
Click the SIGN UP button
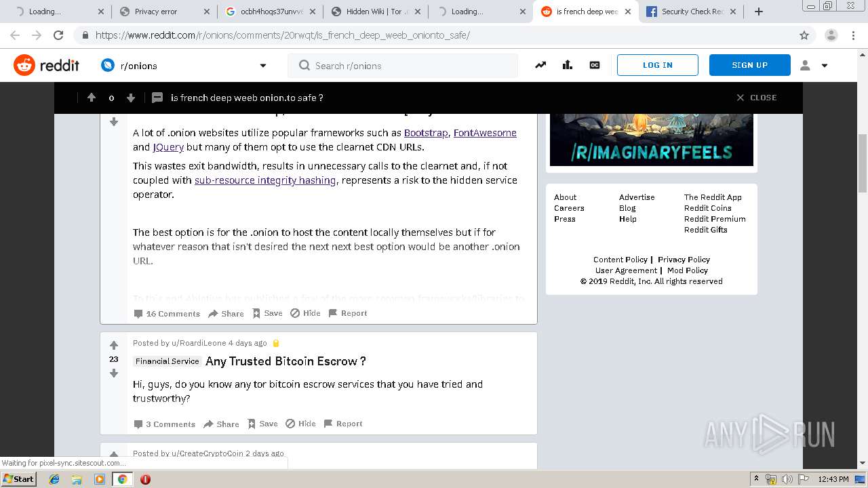point(749,65)
